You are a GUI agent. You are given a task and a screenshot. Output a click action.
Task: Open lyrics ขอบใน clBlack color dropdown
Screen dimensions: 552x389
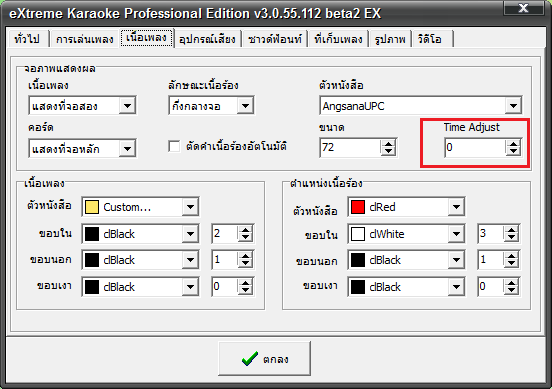[x=190, y=233]
